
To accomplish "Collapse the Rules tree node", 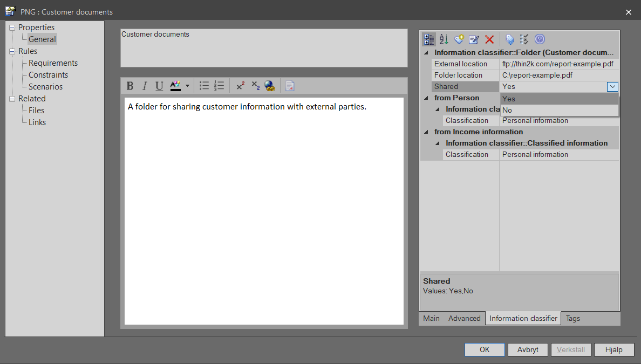I will pyautogui.click(x=13, y=51).
